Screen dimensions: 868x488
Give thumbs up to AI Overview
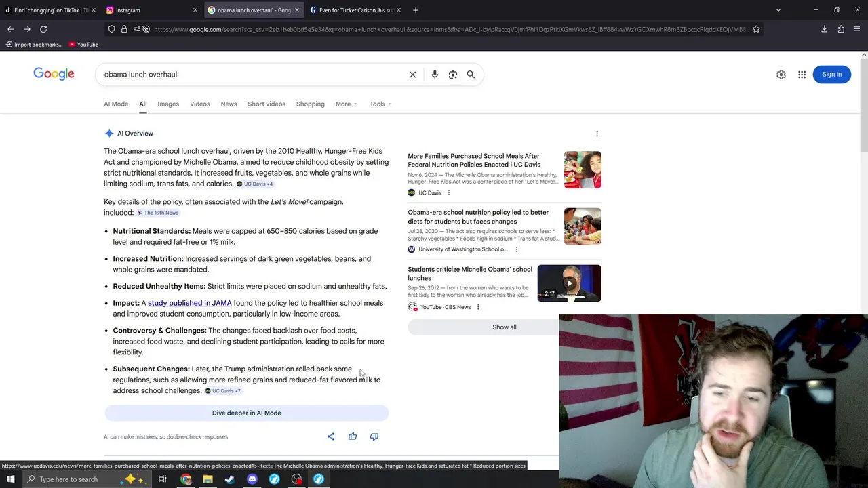click(353, 436)
